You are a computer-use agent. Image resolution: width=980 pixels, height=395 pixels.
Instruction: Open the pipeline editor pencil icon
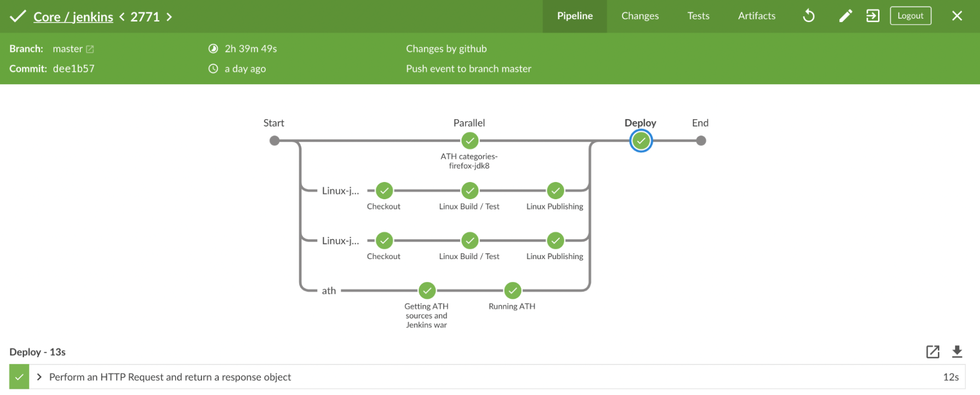pyautogui.click(x=845, y=16)
